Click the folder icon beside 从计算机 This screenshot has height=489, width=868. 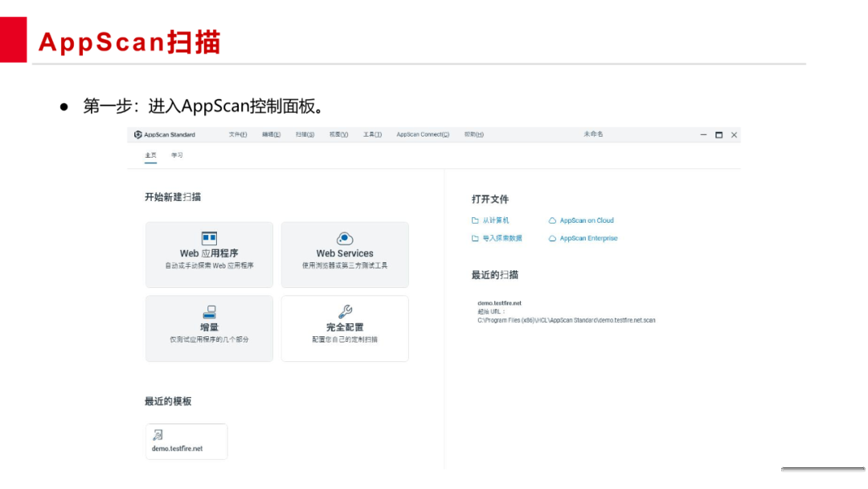coord(475,220)
